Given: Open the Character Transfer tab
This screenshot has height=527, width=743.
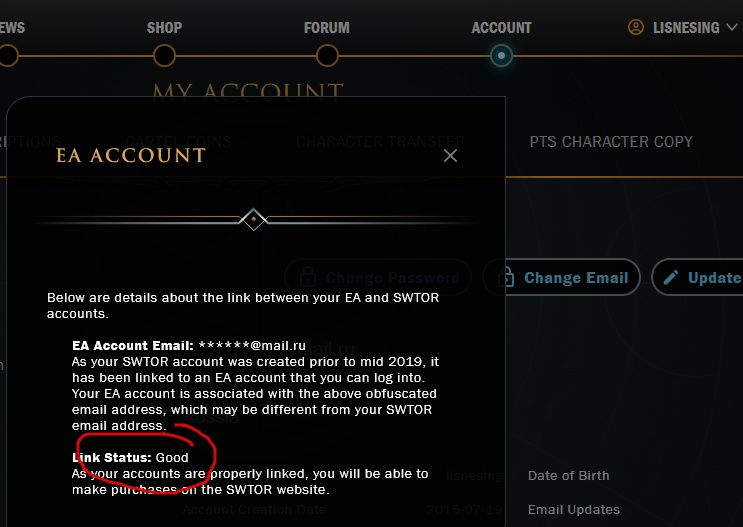Looking at the screenshot, I should 380,142.
